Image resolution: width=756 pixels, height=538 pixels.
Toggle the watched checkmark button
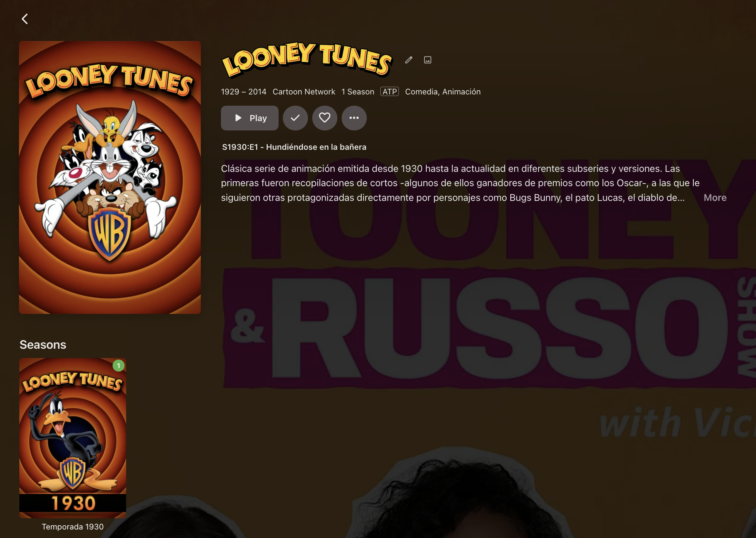295,118
